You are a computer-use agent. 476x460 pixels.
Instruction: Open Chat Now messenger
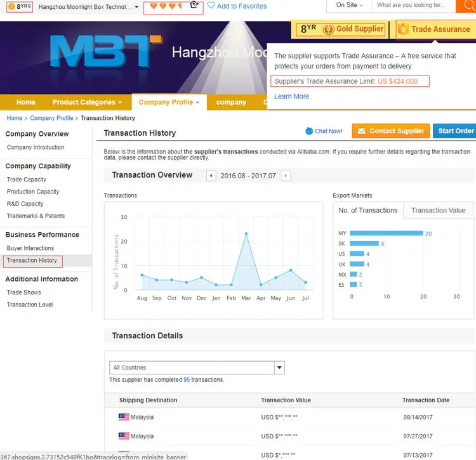coord(324,131)
